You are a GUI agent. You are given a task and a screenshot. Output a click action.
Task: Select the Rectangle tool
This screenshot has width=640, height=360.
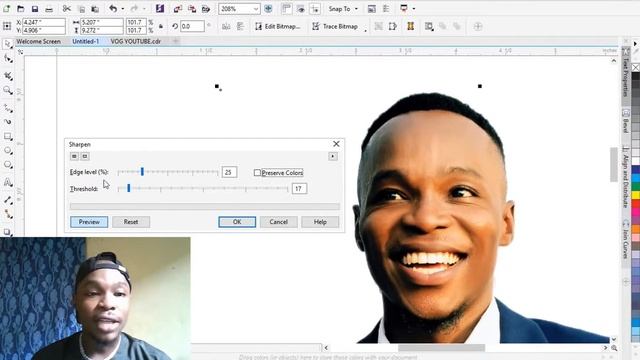pos(7,136)
